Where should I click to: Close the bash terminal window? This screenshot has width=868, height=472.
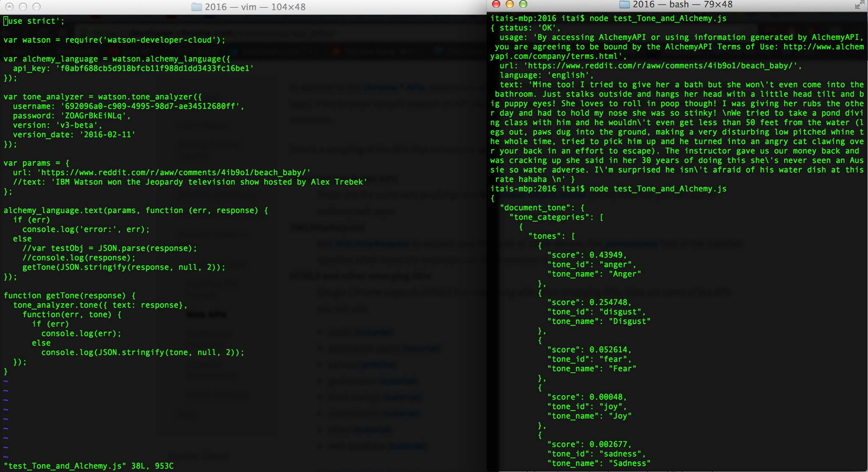click(496, 4)
